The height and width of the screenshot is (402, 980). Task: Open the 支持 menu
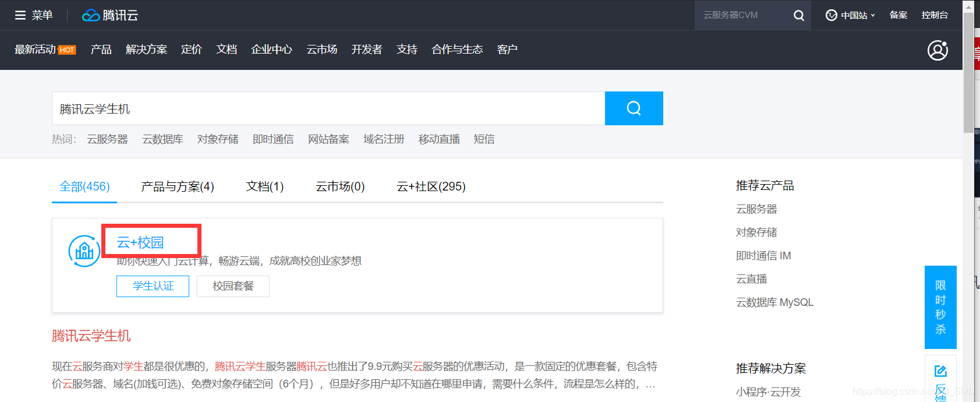407,50
